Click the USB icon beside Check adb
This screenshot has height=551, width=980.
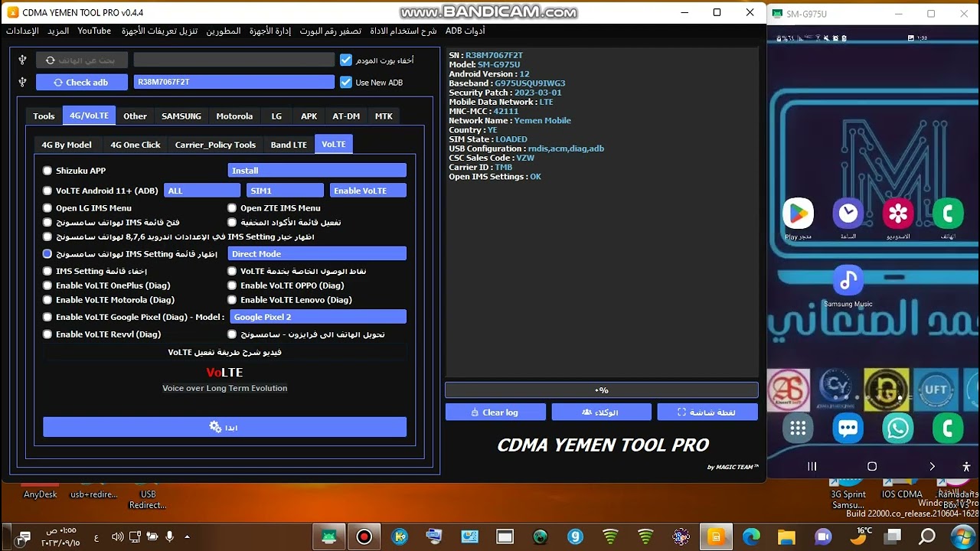(x=22, y=82)
